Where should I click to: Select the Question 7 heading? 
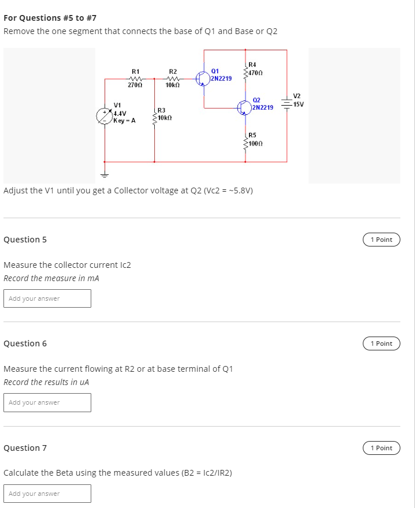point(25,448)
